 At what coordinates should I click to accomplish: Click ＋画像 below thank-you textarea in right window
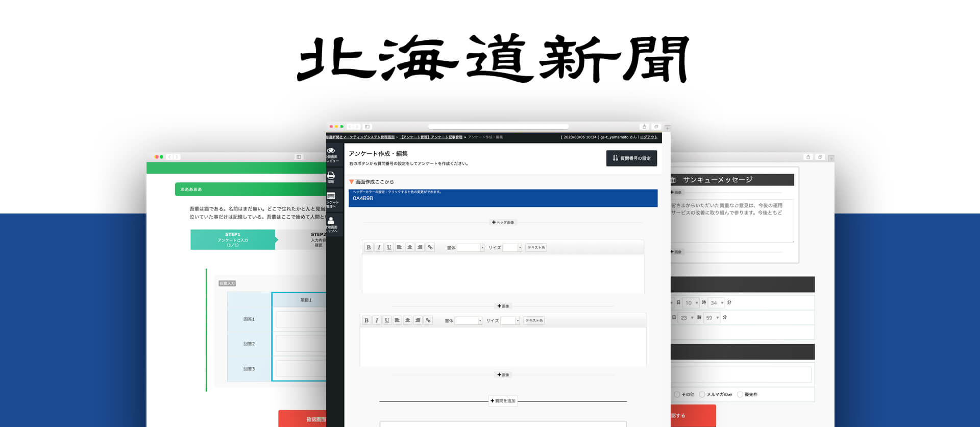click(676, 252)
